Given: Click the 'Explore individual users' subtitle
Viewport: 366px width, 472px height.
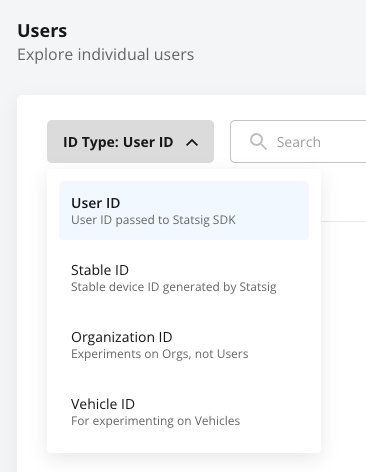Looking at the screenshot, I should (106, 54).
